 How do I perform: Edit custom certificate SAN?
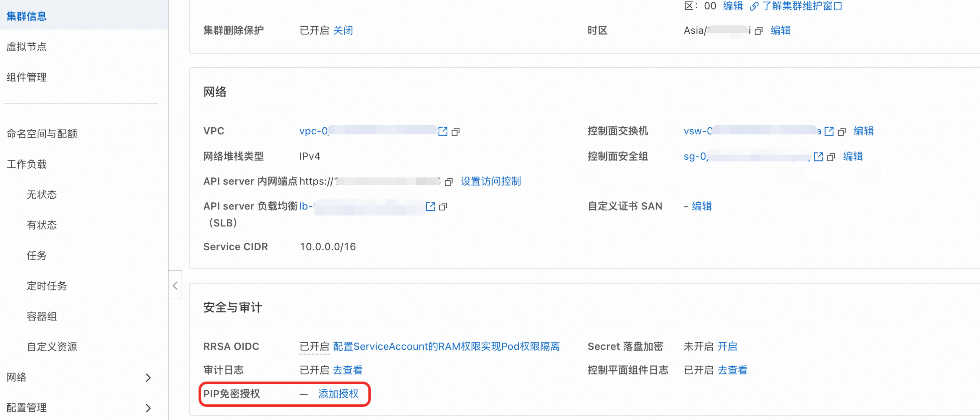[701, 206]
